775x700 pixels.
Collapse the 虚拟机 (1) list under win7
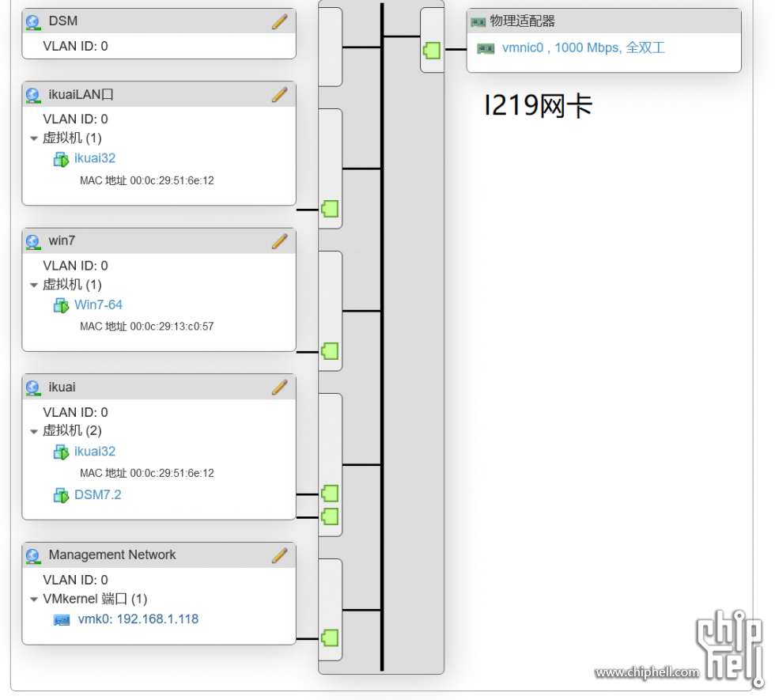pyautogui.click(x=34, y=285)
